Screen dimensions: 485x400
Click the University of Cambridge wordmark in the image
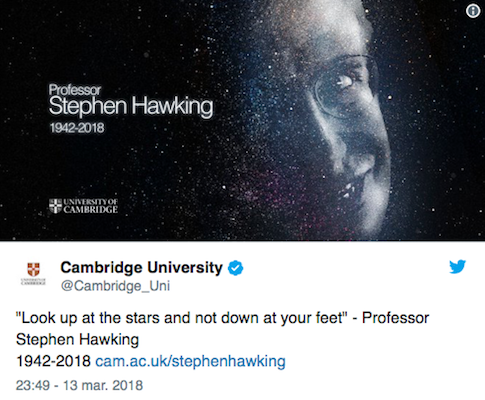[90, 206]
